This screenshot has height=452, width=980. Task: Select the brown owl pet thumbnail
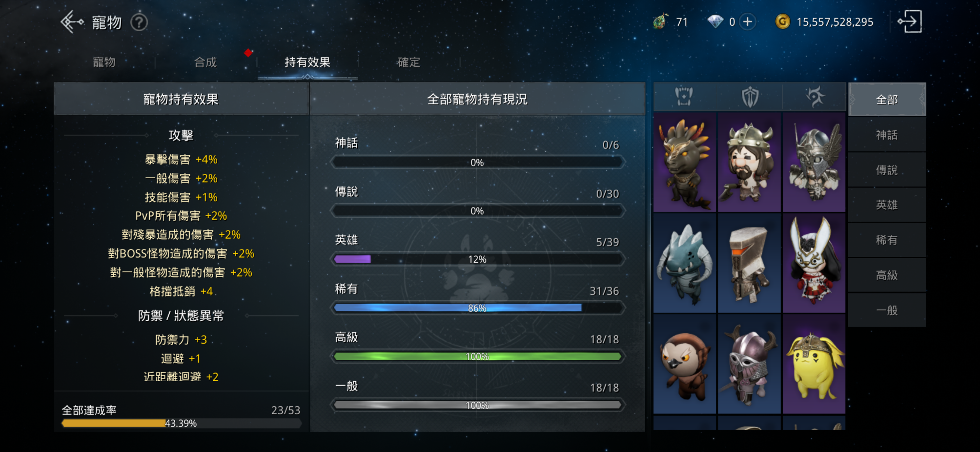[685, 364]
